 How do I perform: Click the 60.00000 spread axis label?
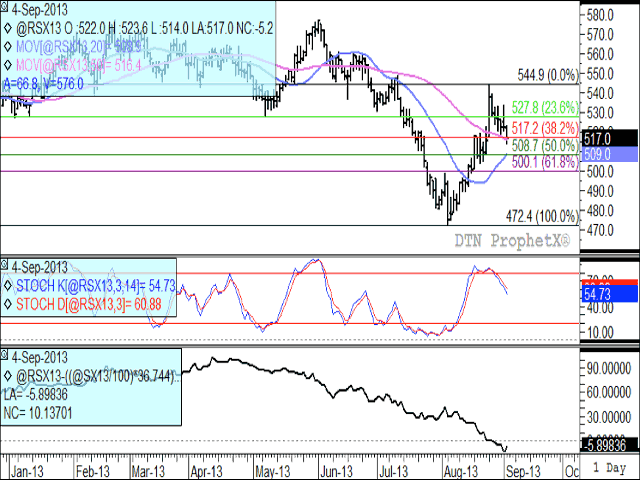click(x=609, y=393)
